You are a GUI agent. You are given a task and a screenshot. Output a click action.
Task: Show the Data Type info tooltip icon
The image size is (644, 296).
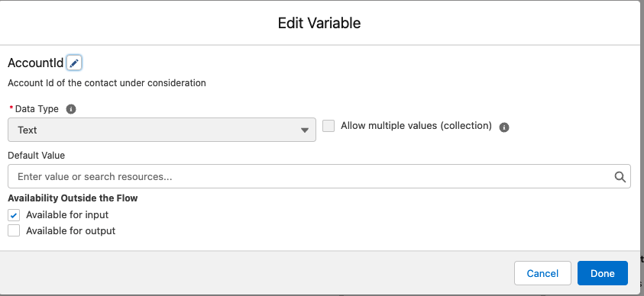tap(71, 109)
